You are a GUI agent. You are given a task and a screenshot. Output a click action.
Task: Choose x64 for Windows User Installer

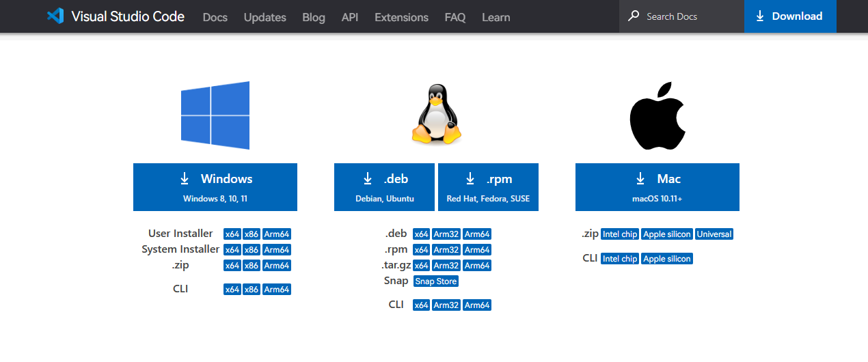coord(232,234)
